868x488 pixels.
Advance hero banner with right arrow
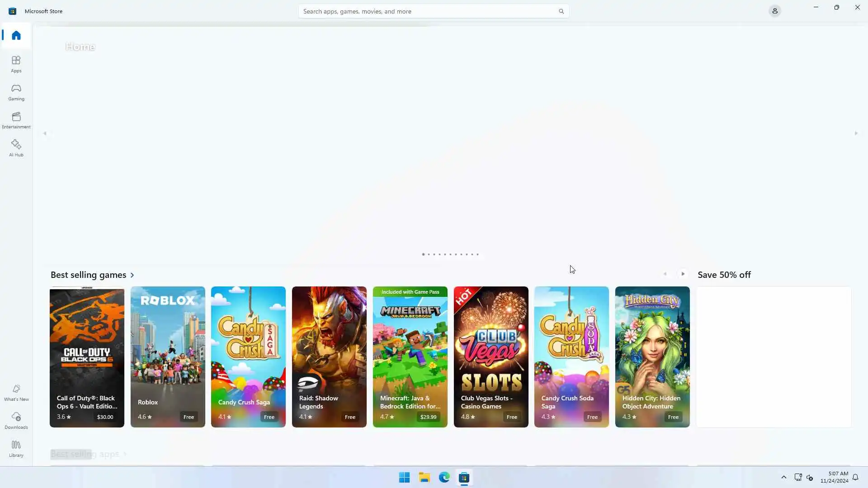point(856,133)
